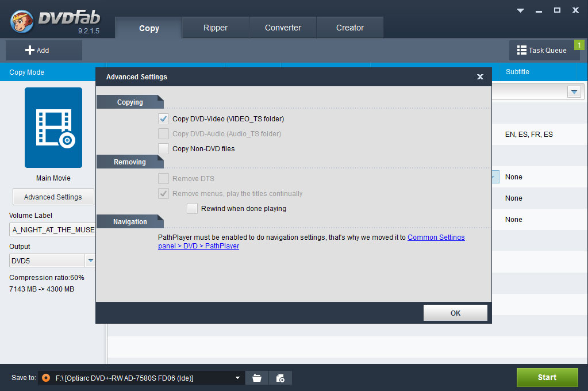Viewport: 588px width, 391px height.
Task: Enable Copy Non-DVD files checkbox
Action: pos(163,149)
